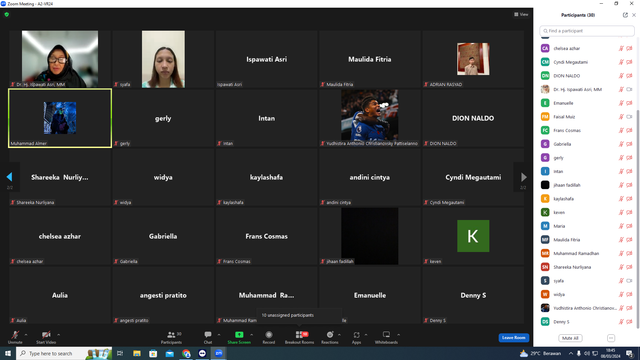The width and height of the screenshot is (640, 360).
Task: Open Microsoft Store from the taskbar
Action: pos(153,353)
